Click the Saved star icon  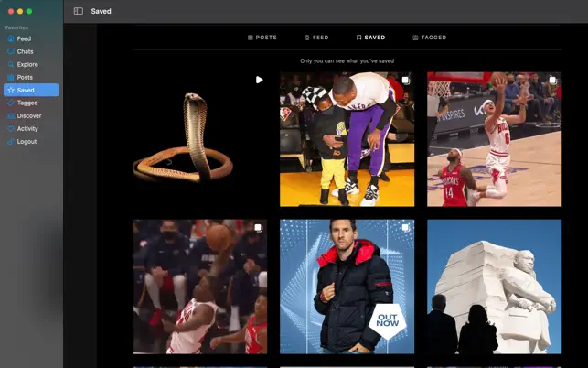(11, 90)
